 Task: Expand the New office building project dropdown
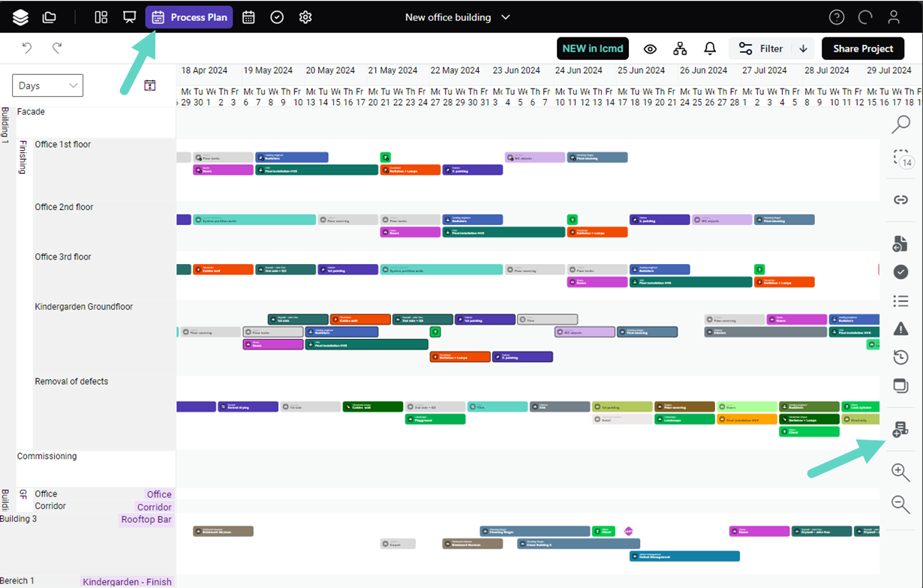click(505, 17)
